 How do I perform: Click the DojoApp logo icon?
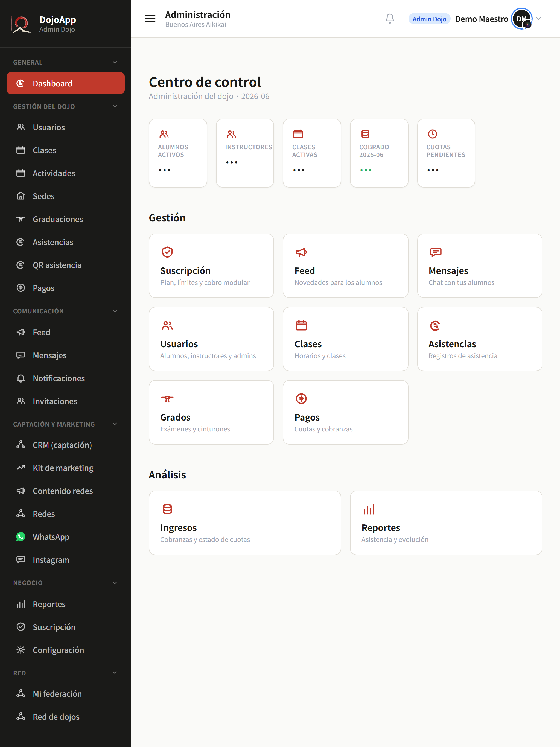pos(22,24)
